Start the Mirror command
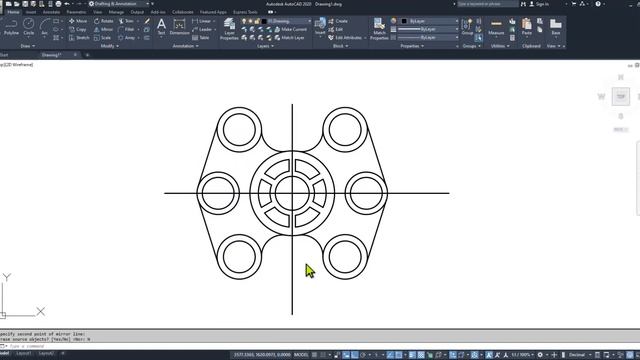Image resolution: width=640 pixels, height=360 pixels. click(x=103, y=29)
